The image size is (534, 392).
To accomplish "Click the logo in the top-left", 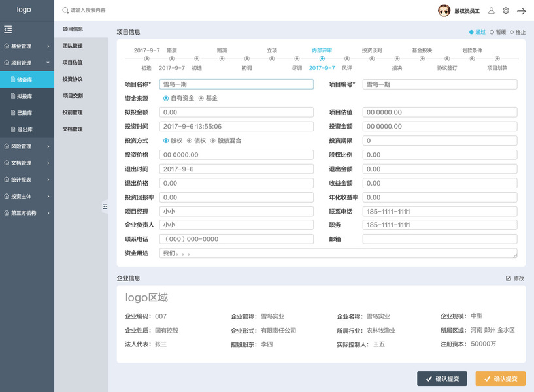I will pos(24,10).
